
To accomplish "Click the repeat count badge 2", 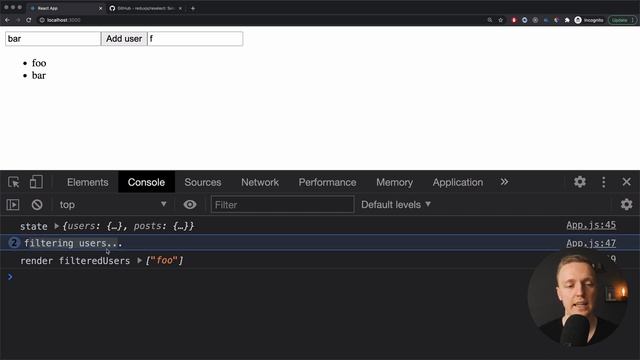I will tap(14, 243).
